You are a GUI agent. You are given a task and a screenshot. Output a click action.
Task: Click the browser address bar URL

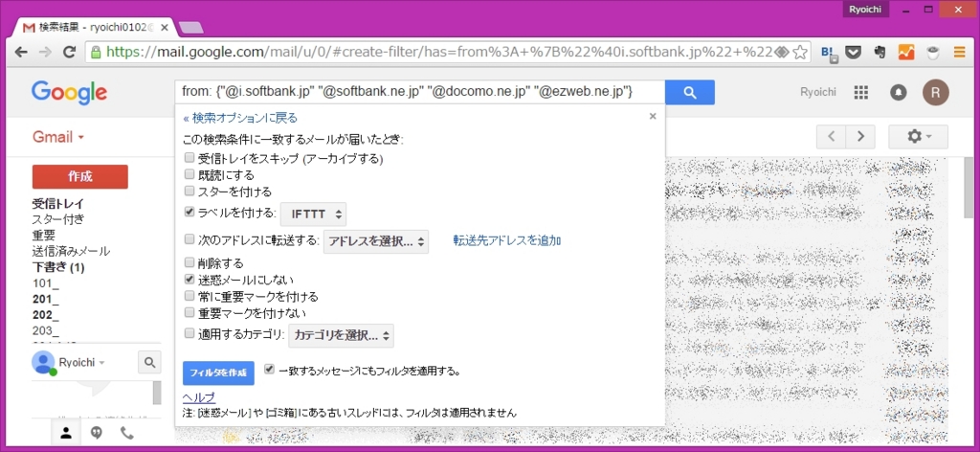coord(439,53)
